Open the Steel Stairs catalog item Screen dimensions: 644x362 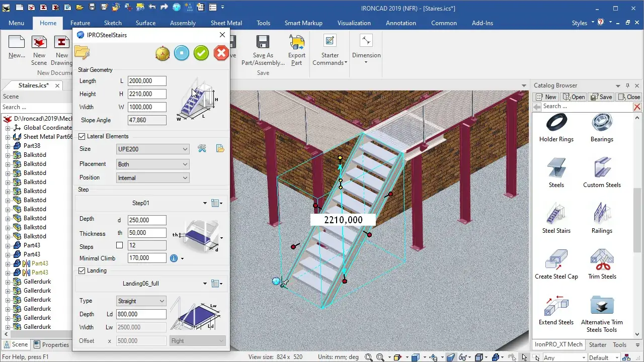coord(556,219)
